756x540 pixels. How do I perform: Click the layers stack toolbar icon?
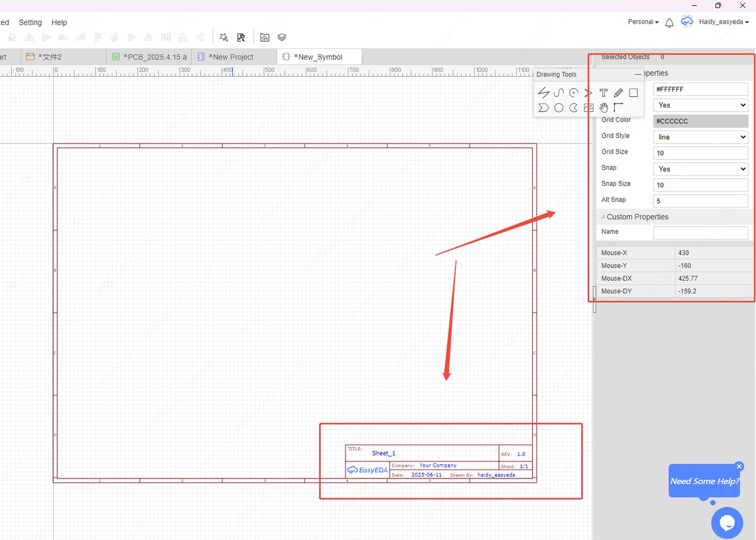(282, 37)
